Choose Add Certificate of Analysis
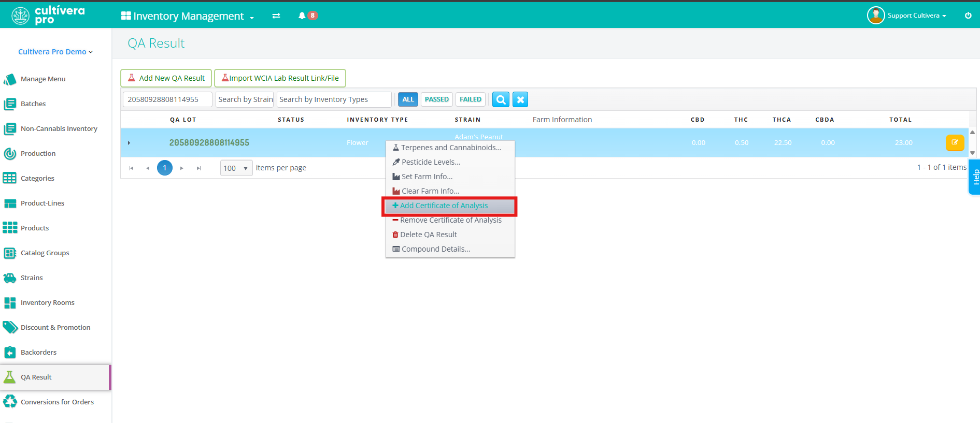 (450, 206)
